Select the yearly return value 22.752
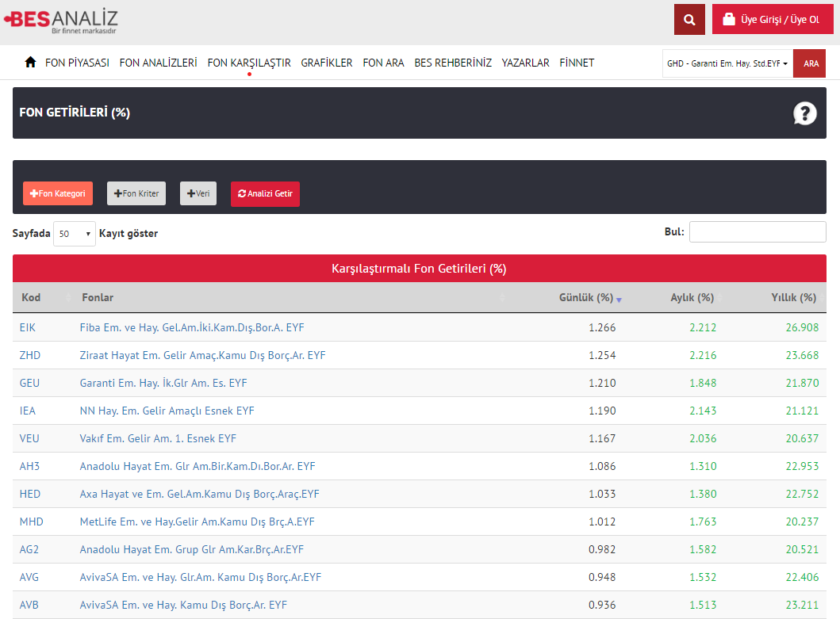Viewport: 840px width, 619px height. 802,495
